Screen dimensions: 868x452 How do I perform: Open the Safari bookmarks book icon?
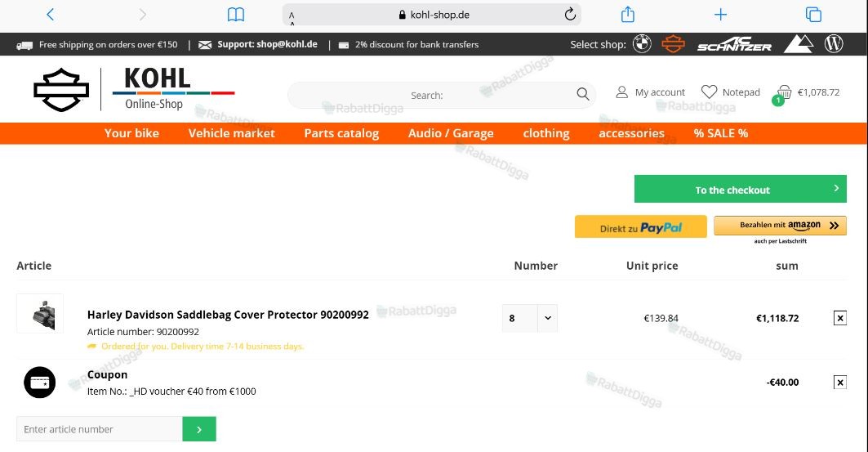(236, 15)
